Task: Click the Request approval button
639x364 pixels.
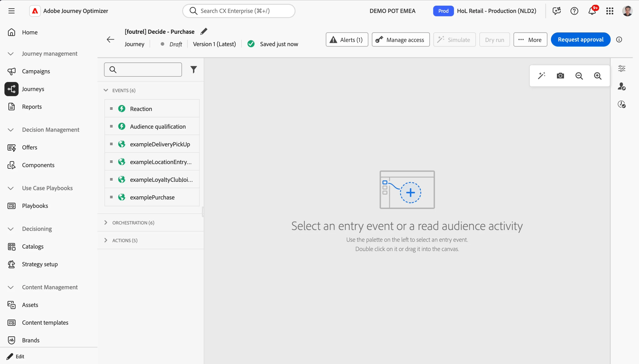Action: 581,39
